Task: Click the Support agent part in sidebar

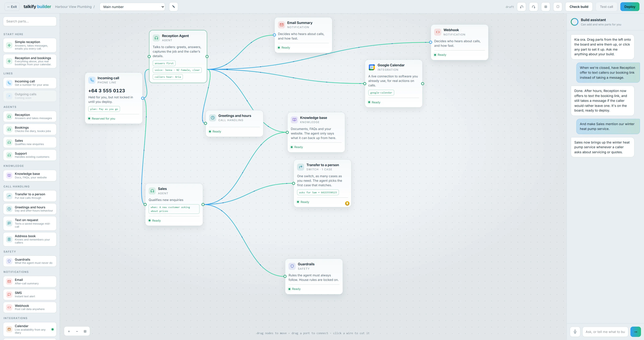Action: pyautogui.click(x=30, y=155)
